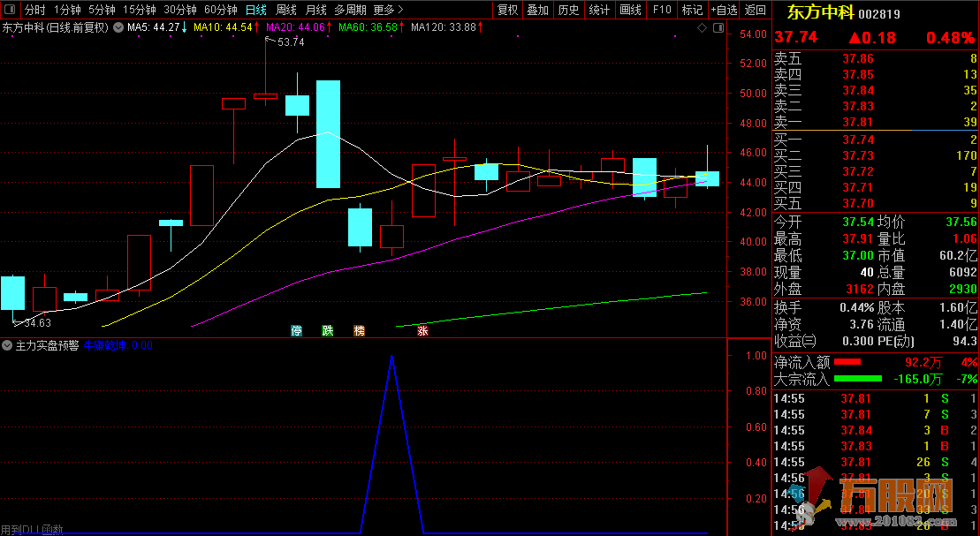
Task: Open the 历史 history button
Action: [568, 10]
